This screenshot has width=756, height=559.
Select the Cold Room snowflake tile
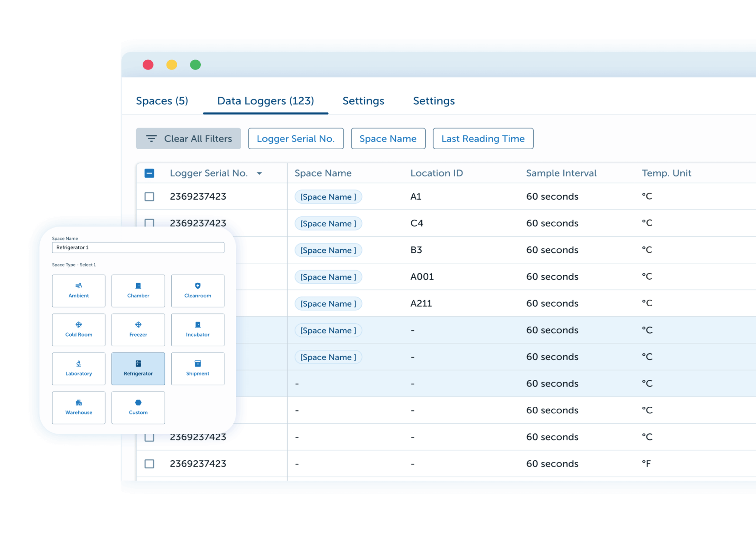point(79,330)
